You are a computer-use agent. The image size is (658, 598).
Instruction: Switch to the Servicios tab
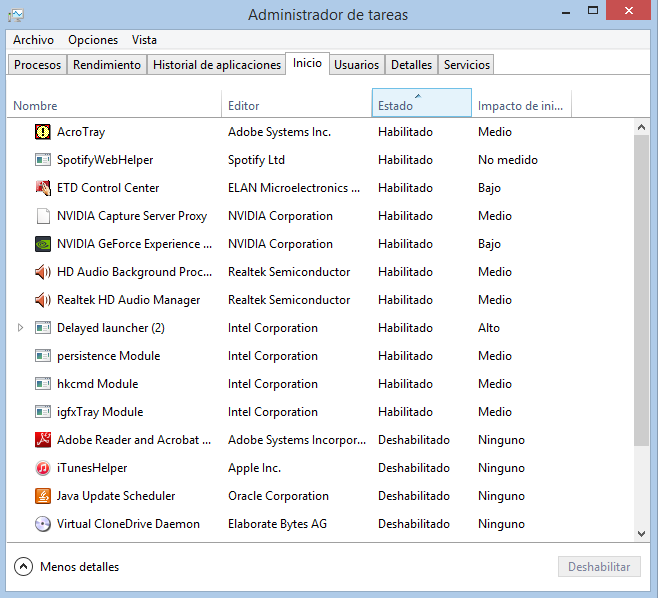coord(467,65)
